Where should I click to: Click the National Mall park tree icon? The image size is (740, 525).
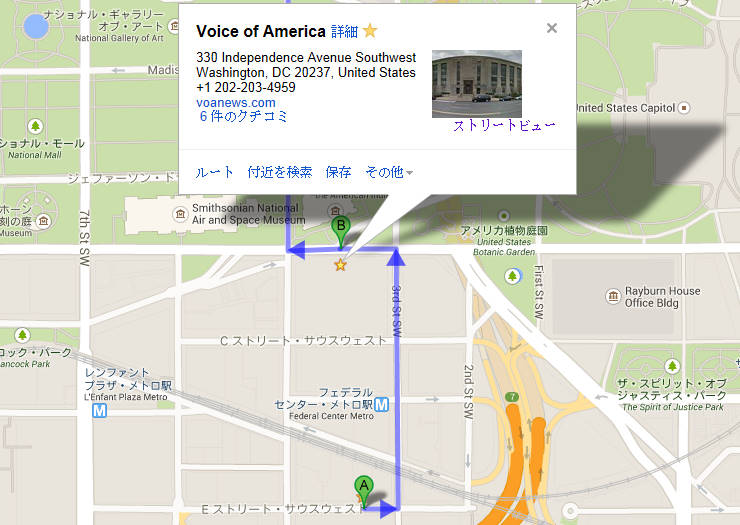click(35, 126)
